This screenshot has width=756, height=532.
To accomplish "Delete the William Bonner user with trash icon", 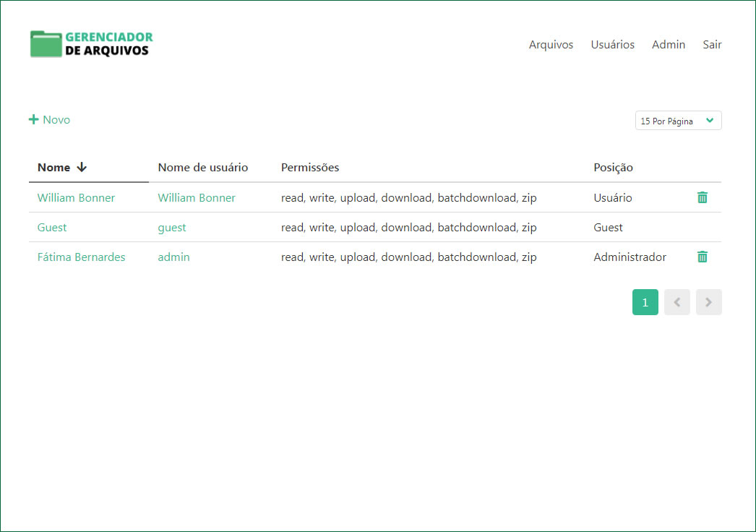I will 702,197.
